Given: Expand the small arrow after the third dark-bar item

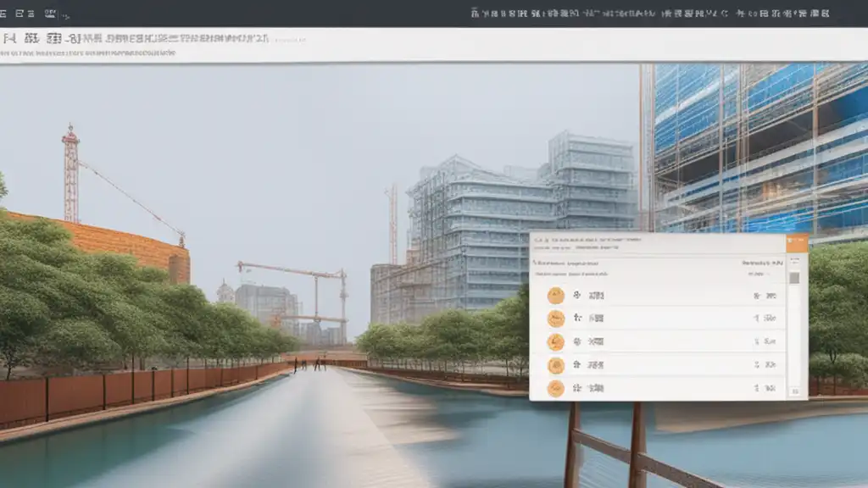Looking at the screenshot, I should pyautogui.click(x=67, y=14).
